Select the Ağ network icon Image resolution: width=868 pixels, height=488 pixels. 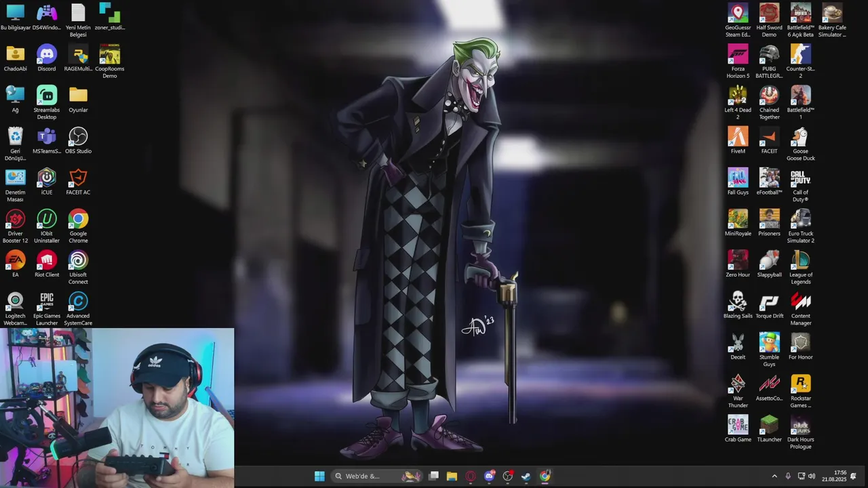pos(15,100)
